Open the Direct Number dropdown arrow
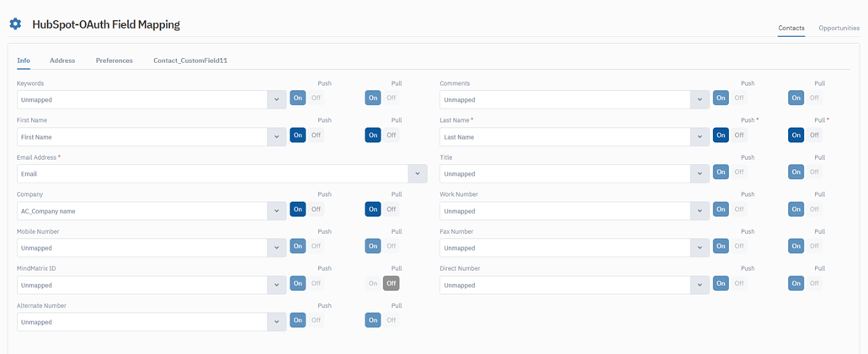Viewport: 868px width, 354px height. 700,285
